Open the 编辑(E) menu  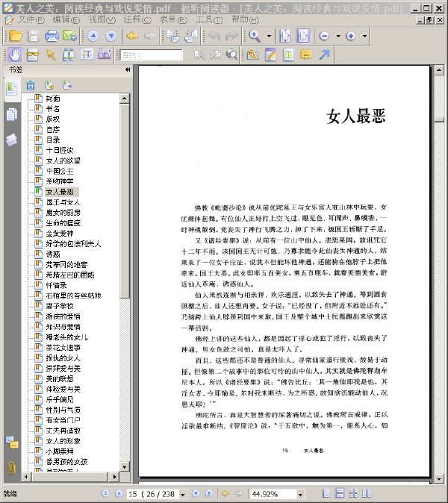tap(66, 20)
